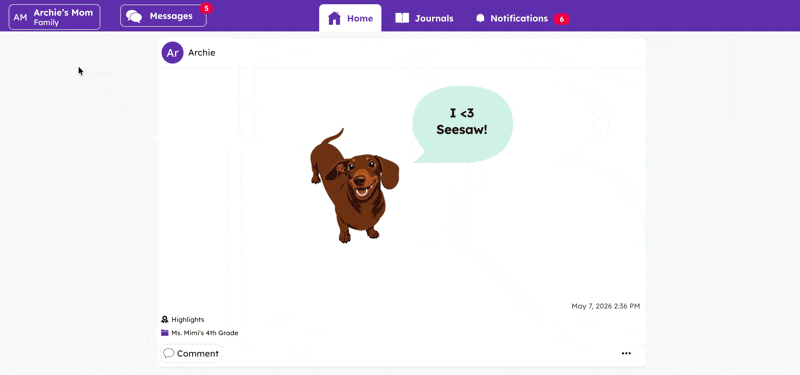The image size is (800, 375).
Task: Open the Journals tab
Action: 424,18
